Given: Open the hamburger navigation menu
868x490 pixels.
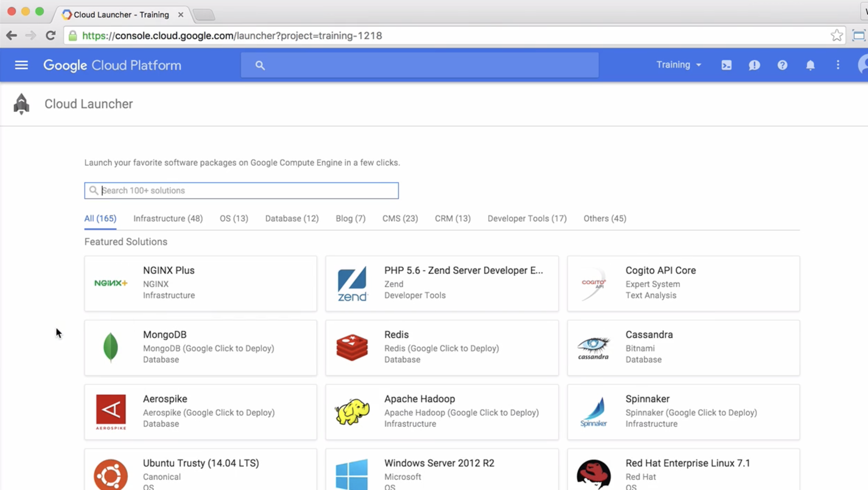Looking at the screenshot, I should [21, 65].
